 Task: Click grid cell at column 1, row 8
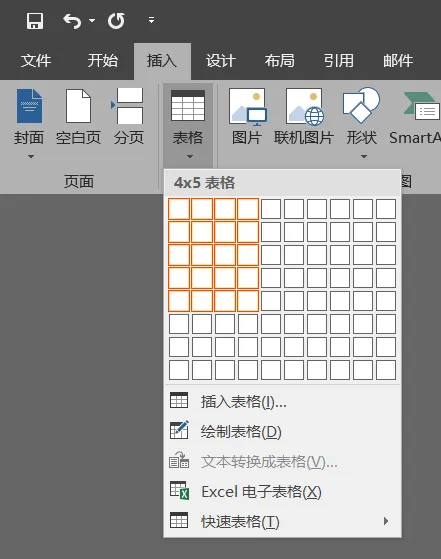pos(179,370)
